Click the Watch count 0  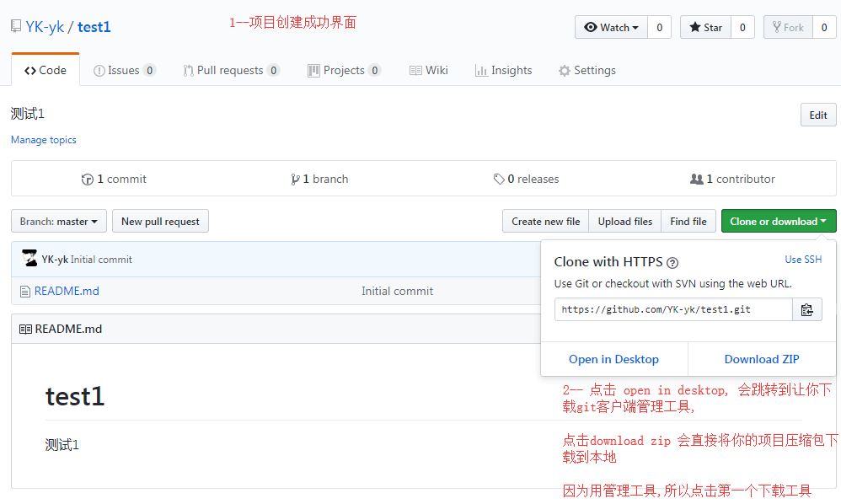click(x=660, y=27)
